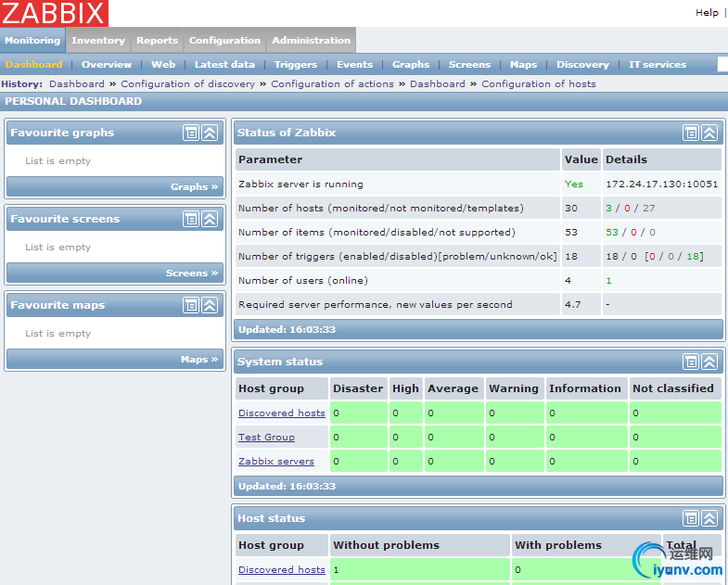Collapse the Favourite graphs widget
728x585 pixels.
pos(210,133)
